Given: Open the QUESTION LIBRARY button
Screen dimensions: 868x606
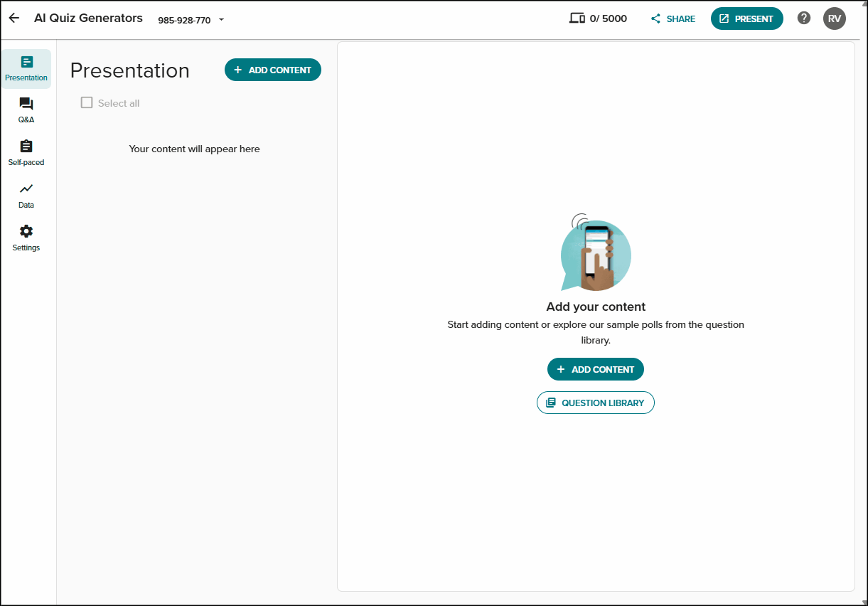Looking at the screenshot, I should coord(596,403).
